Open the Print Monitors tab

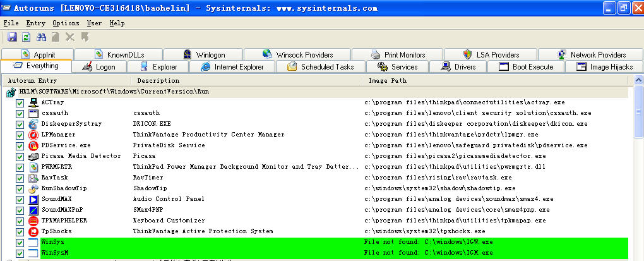pos(398,54)
